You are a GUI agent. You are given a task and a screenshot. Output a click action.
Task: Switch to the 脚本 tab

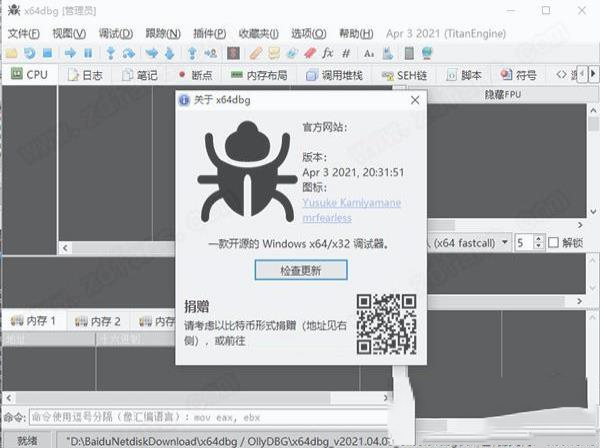coord(464,75)
